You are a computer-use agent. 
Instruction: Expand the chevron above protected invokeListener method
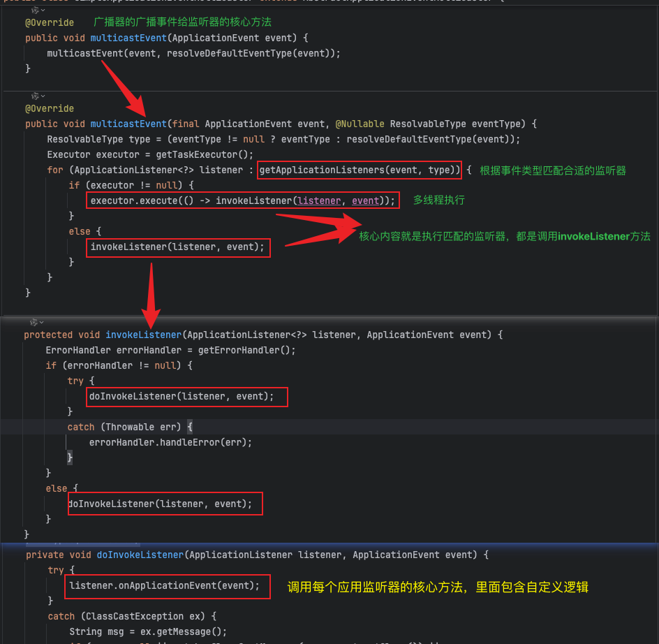click(42, 322)
